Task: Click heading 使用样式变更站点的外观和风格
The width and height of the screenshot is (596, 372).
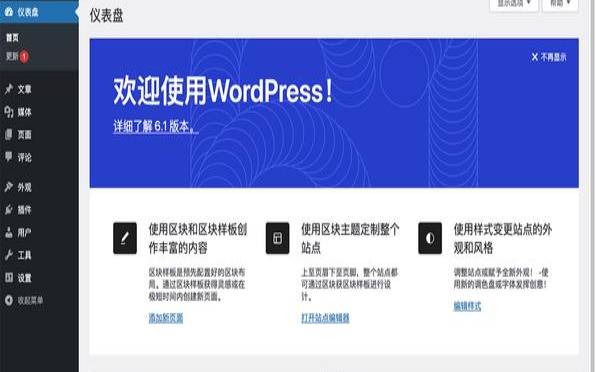Action: pos(503,239)
